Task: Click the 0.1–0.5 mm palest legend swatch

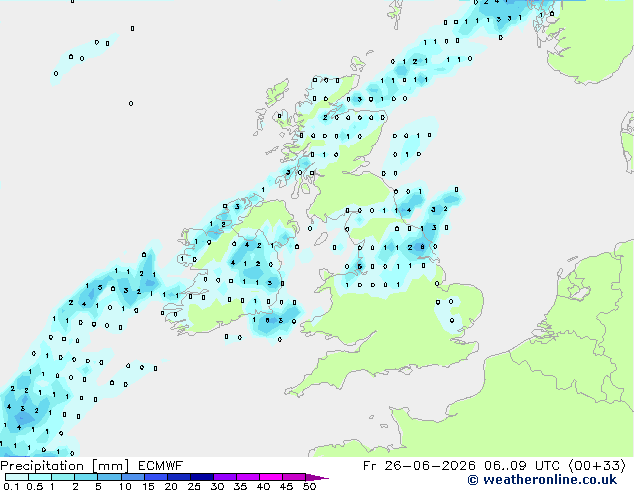Action: pyautogui.click(x=17, y=477)
